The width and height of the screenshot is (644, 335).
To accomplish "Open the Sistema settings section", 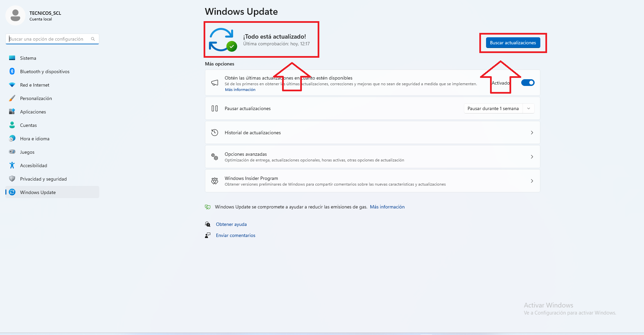I will [28, 58].
